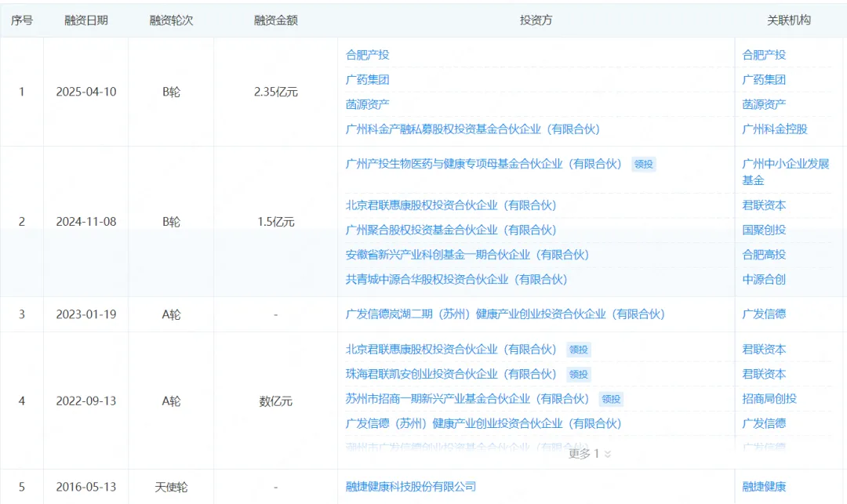Open 北京君联惠康 investor in the 2022-09-13 round
847x504 pixels.
451,350
